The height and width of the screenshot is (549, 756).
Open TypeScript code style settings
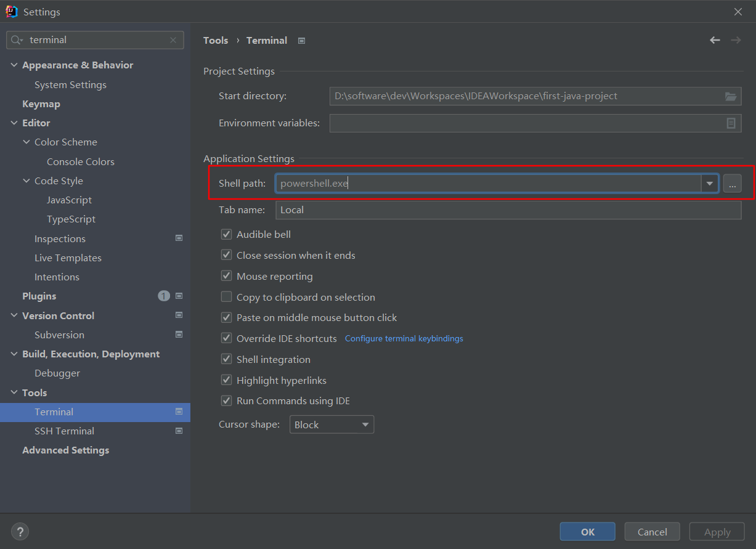tap(71, 219)
